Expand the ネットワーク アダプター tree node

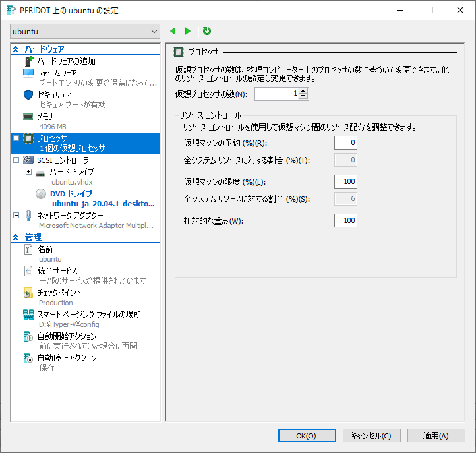[16, 215]
